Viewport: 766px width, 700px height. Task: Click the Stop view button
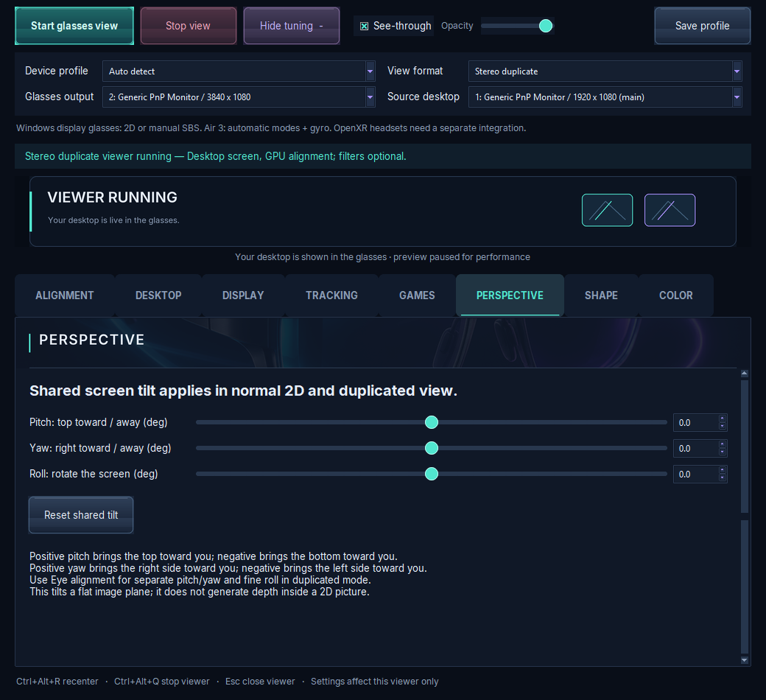click(x=188, y=26)
